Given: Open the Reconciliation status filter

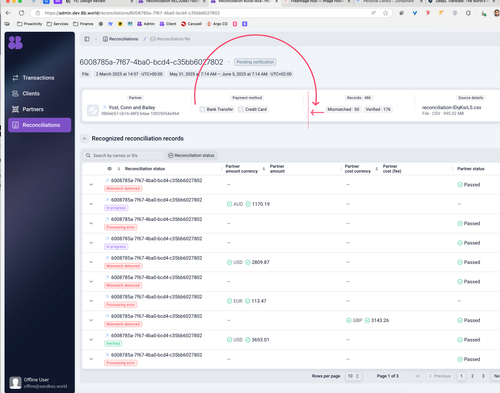Looking at the screenshot, I should tap(191, 155).
